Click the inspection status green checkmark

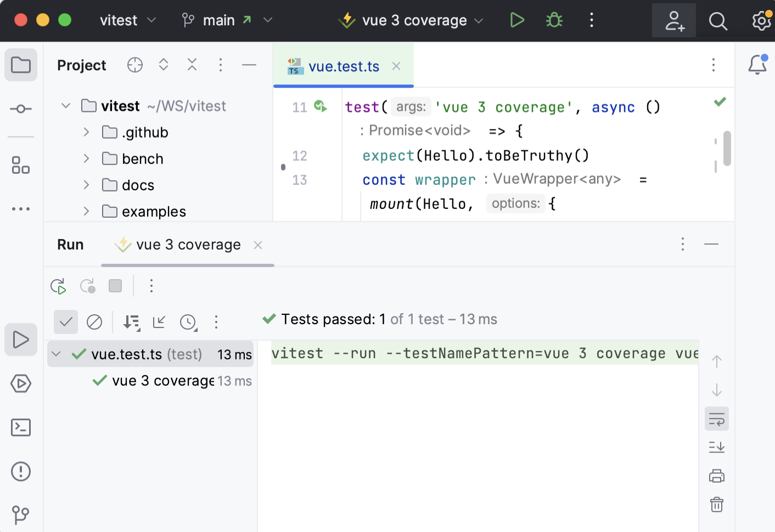coord(720,101)
